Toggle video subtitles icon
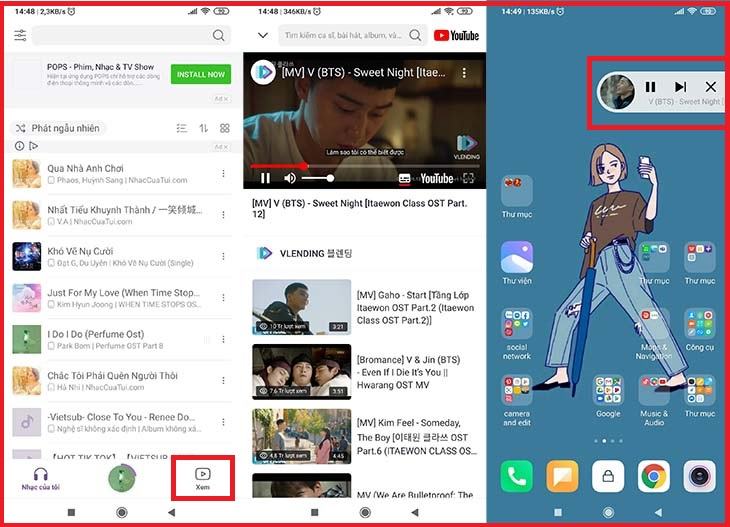Screen dimensions: 730x527 (x=405, y=179)
